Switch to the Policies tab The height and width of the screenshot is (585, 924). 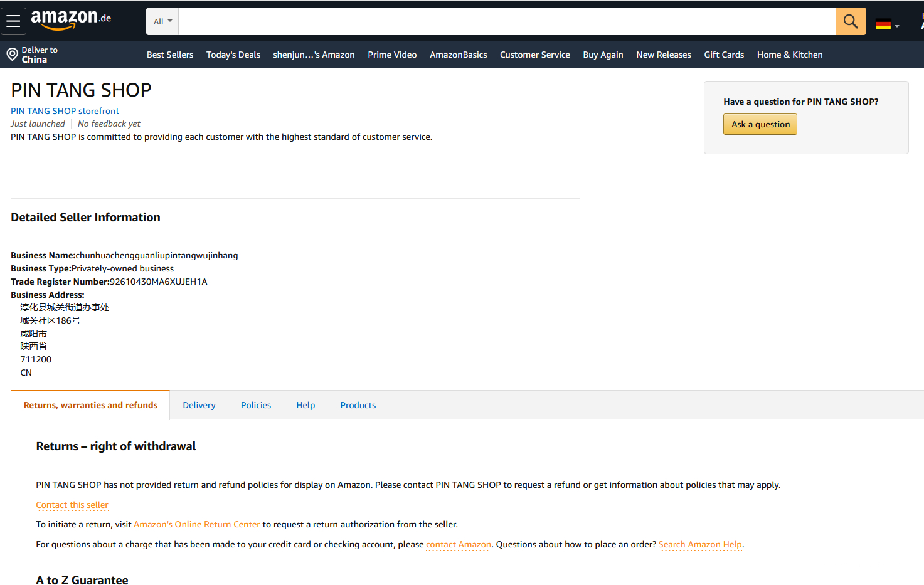pos(256,405)
